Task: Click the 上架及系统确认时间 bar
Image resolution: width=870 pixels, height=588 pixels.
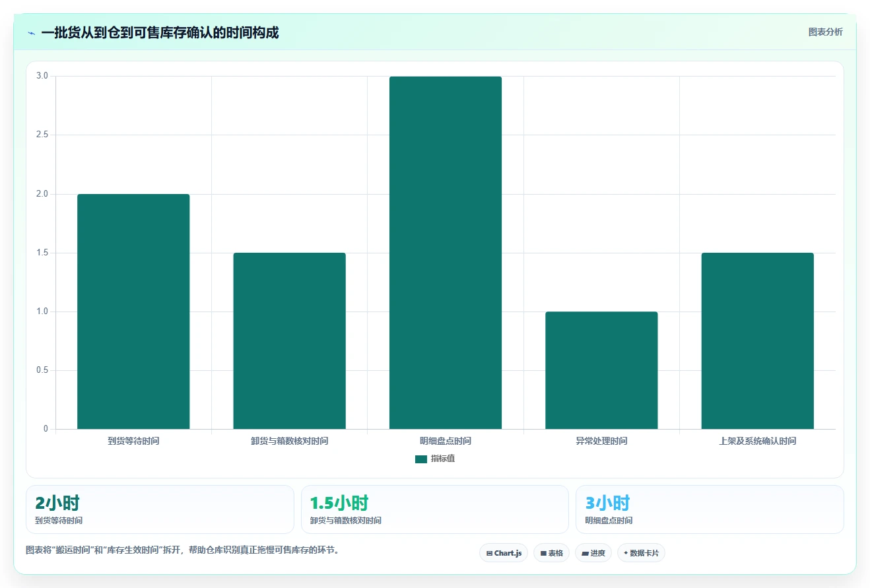Action: tap(758, 341)
